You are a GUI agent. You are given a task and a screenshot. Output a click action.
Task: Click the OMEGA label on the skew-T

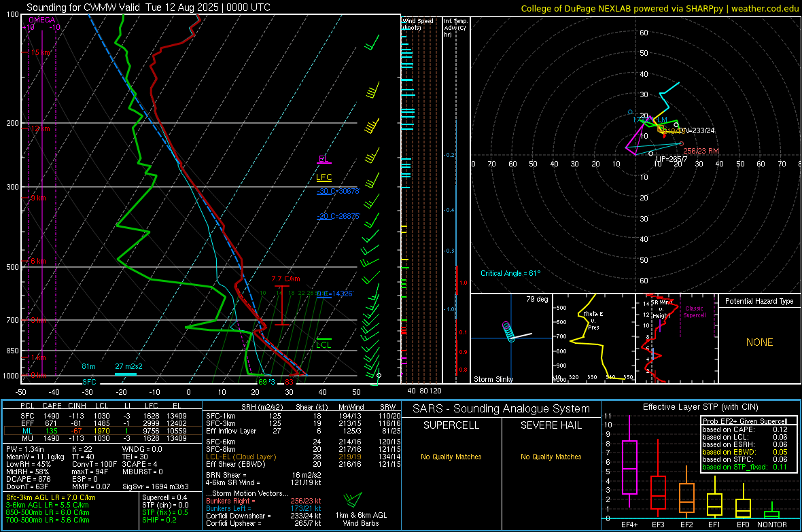tap(42, 20)
